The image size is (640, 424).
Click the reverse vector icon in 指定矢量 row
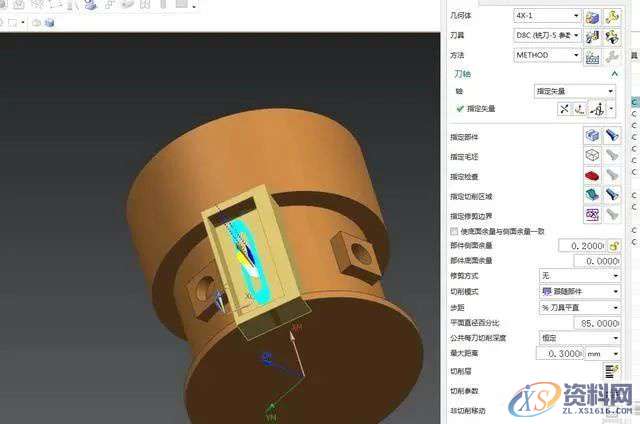tap(565, 109)
